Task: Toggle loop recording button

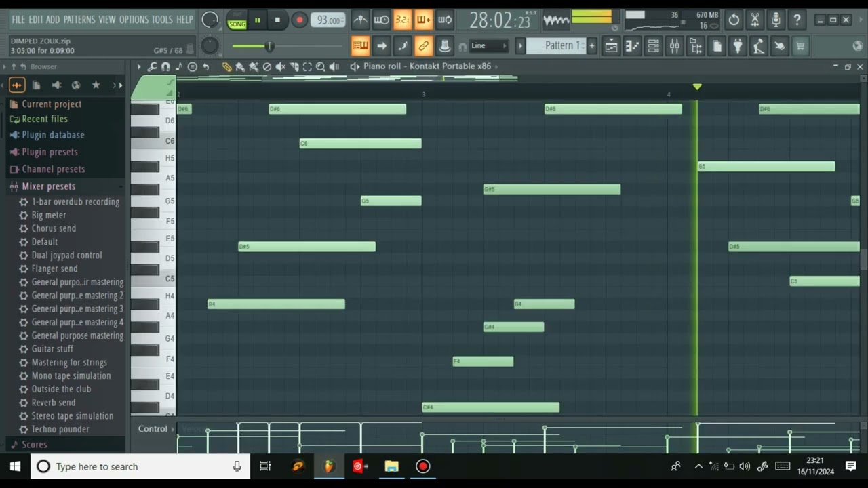Action: (x=445, y=20)
